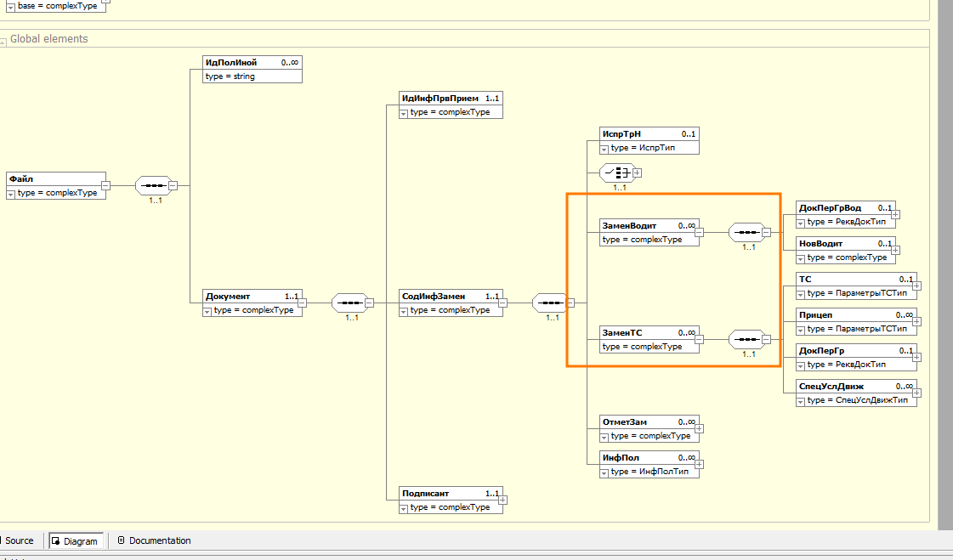This screenshot has height=560, width=953.
Task: Collapse the sequence following ЗаменТС
Action: pos(767,340)
